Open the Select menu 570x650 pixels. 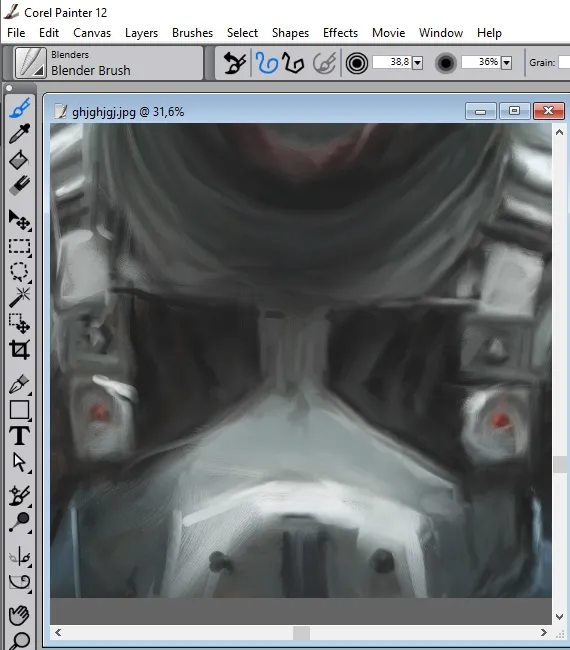[242, 33]
